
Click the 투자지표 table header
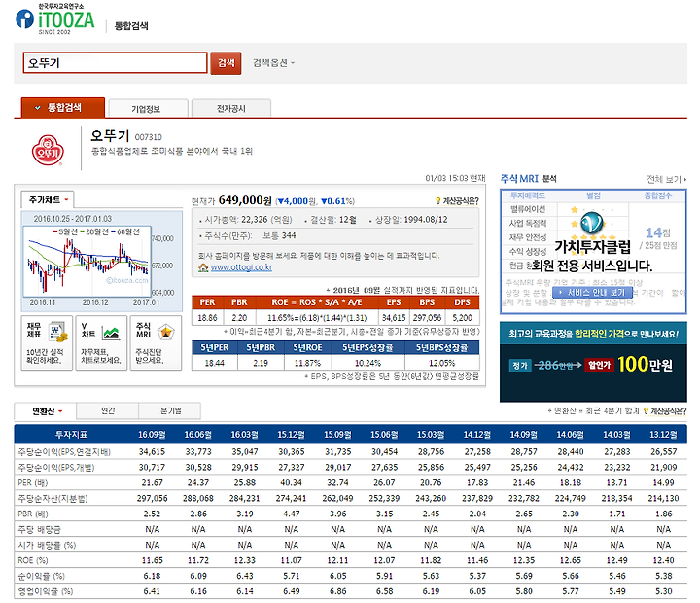tap(71, 434)
